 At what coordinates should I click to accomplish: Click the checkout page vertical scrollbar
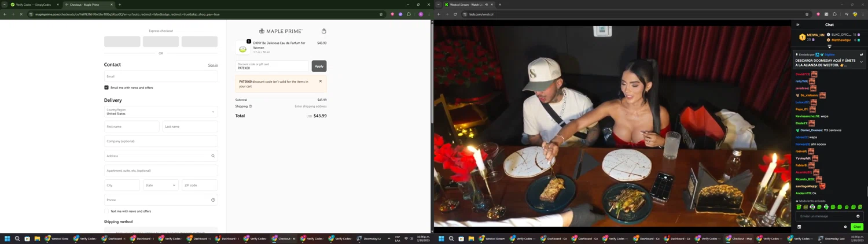coord(432,74)
